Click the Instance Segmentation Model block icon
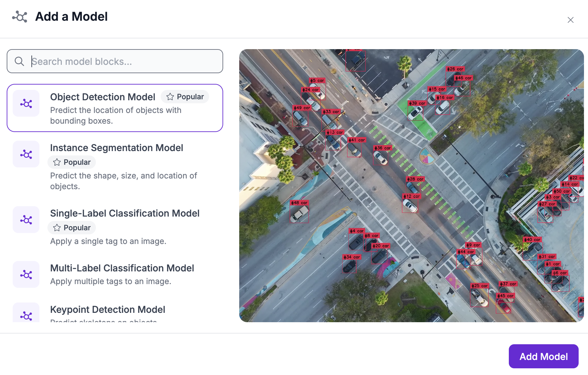 [x=26, y=154]
